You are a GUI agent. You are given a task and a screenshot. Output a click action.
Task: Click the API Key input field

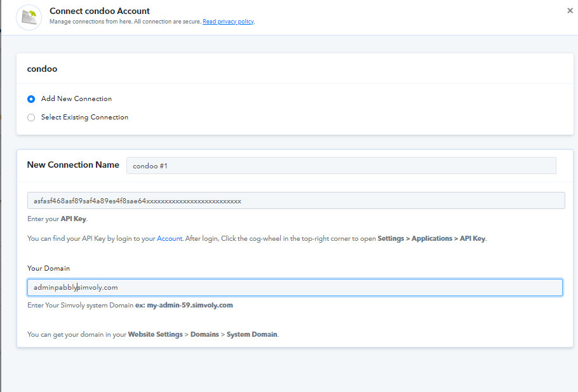pyautogui.click(x=296, y=201)
